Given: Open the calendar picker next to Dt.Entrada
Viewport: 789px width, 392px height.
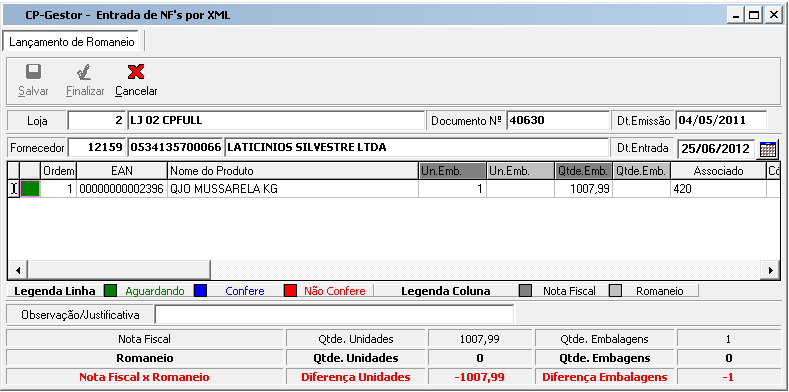Looking at the screenshot, I should 768,149.
